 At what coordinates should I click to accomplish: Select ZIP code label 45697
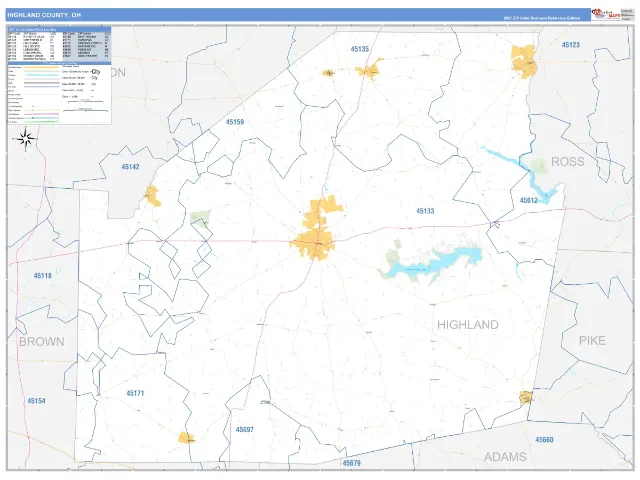click(x=244, y=429)
